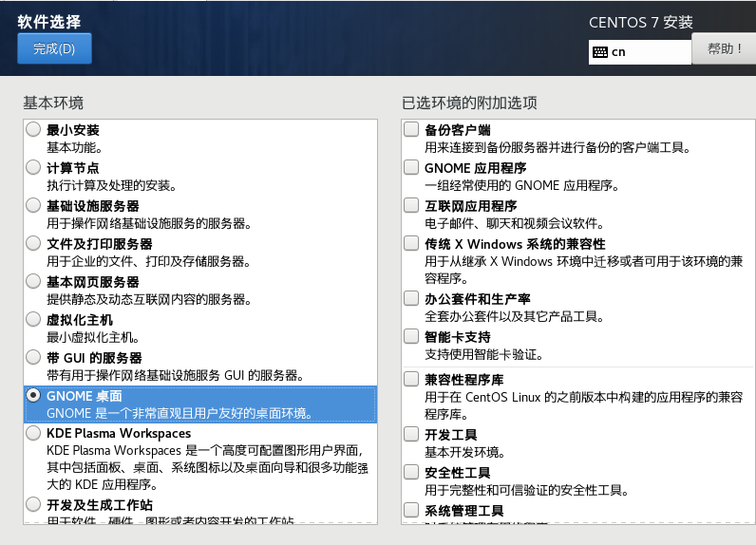Click the 完成(D) done button
756x545 pixels.
point(54,48)
